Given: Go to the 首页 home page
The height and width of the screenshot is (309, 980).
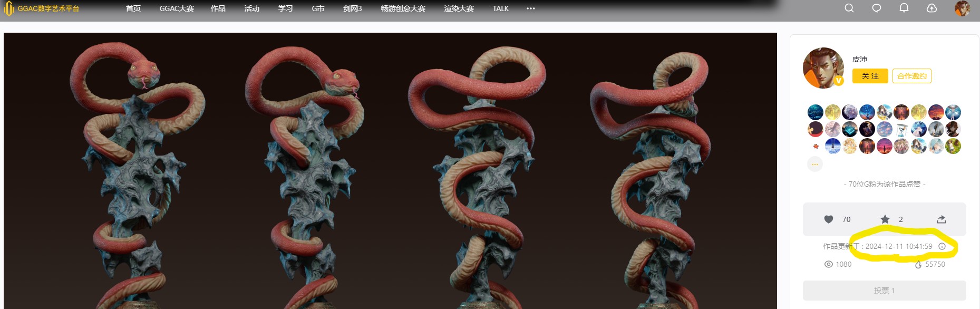Looking at the screenshot, I should (x=133, y=8).
